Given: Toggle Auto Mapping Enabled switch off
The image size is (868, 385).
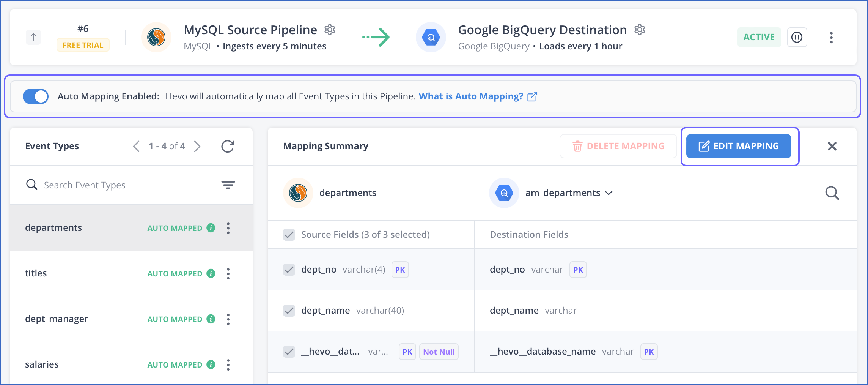Looking at the screenshot, I should pyautogui.click(x=36, y=96).
